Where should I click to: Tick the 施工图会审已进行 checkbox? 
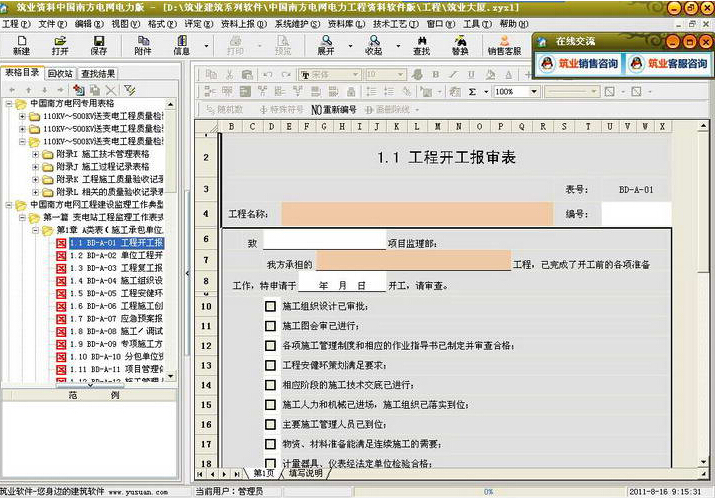pos(270,326)
